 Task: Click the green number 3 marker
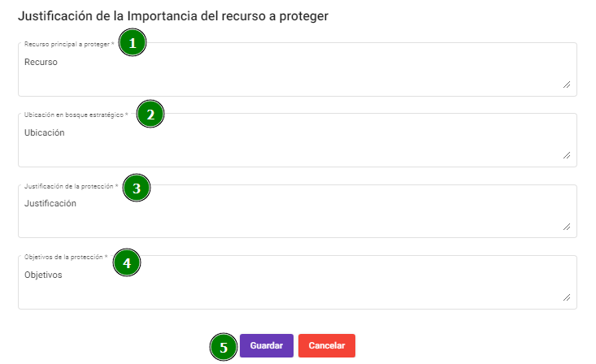(x=137, y=188)
